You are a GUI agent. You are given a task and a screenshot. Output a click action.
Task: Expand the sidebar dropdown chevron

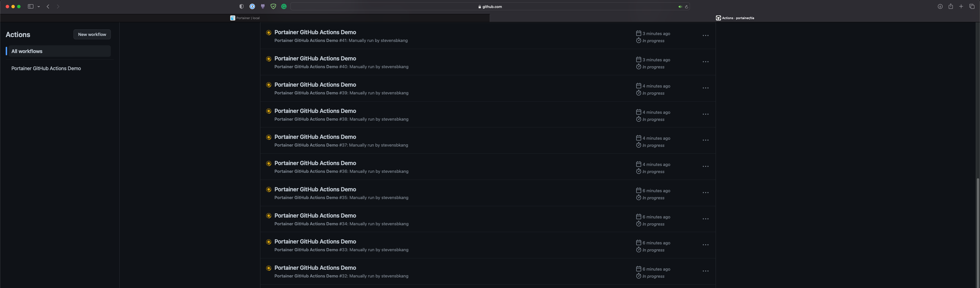pos(39,7)
